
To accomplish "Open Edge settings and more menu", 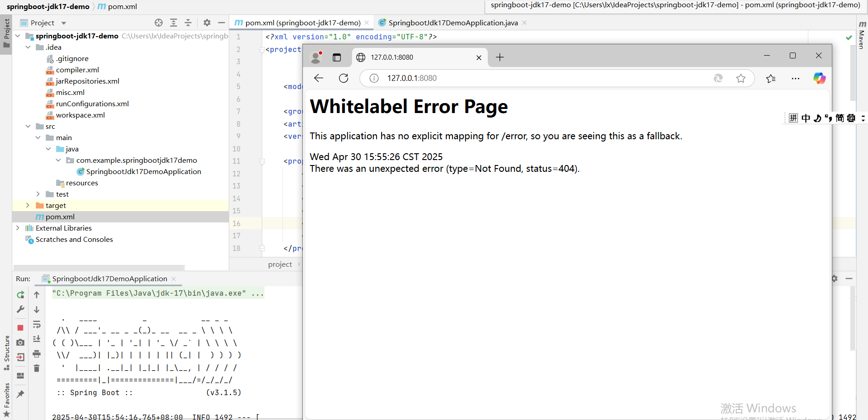I will click(x=795, y=78).
